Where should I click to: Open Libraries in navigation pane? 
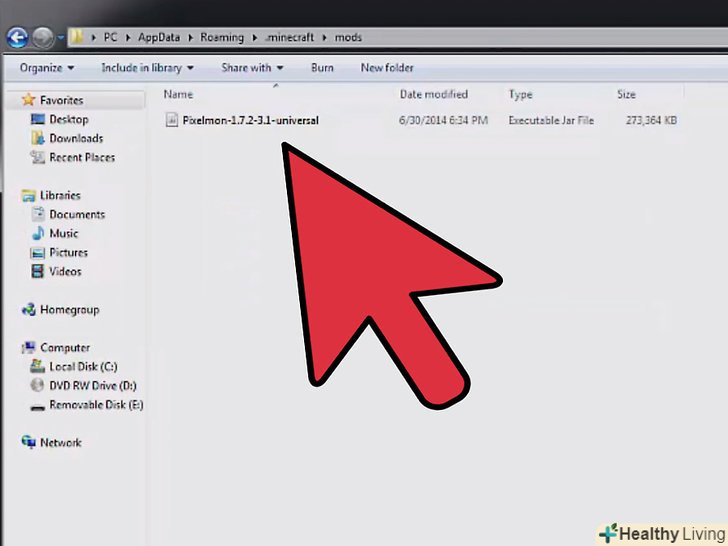coord(60,195)
